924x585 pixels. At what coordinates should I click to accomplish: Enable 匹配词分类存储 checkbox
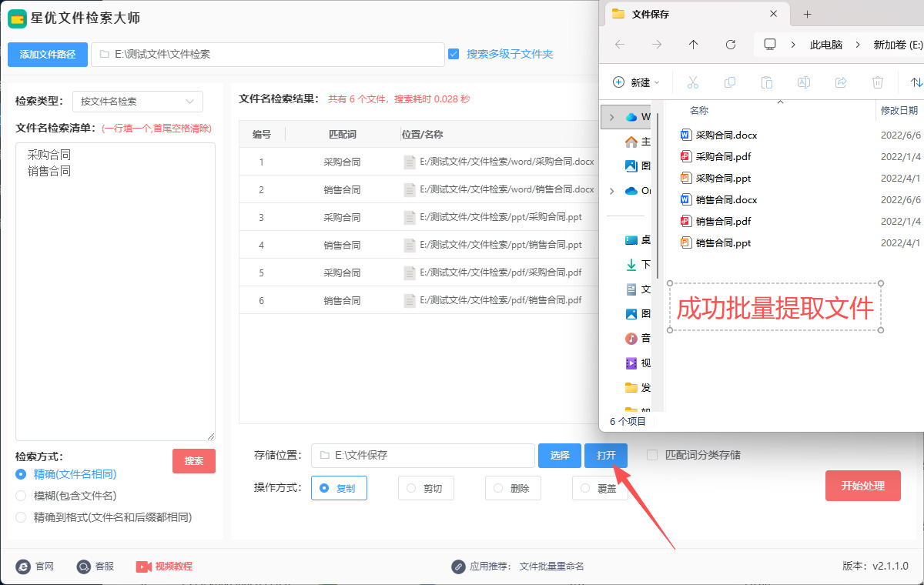tap(652, 455)
